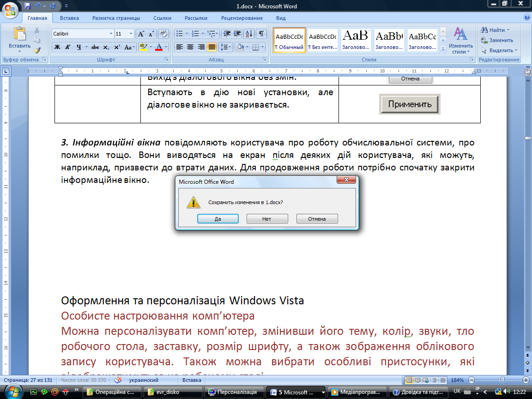Click Выделить in the editing group
532x399 pixels.
[499, 50]
